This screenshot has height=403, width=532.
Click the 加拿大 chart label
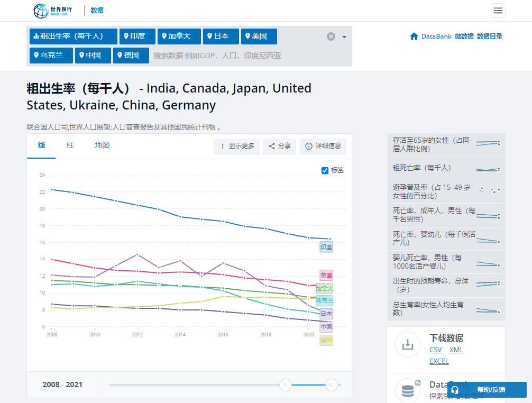point(324,289)
